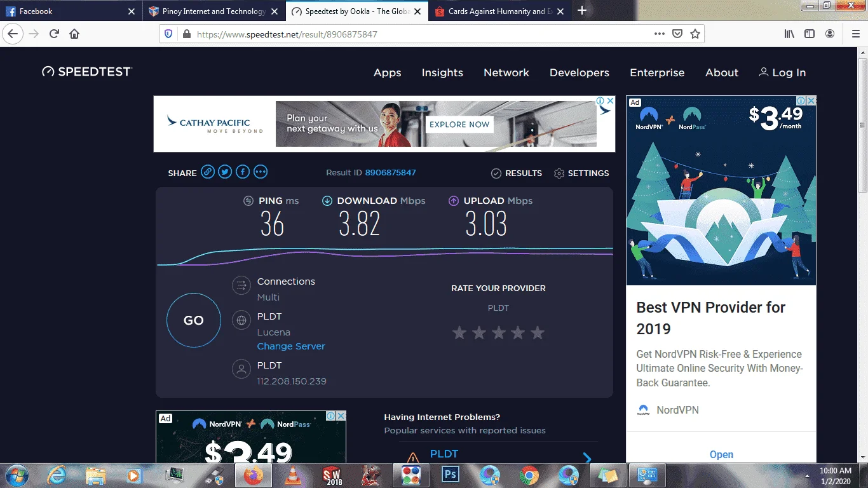The width and height of the screenshot is (868, 488).
Task: Save the page to Pocket
Action: pos(677,34)
